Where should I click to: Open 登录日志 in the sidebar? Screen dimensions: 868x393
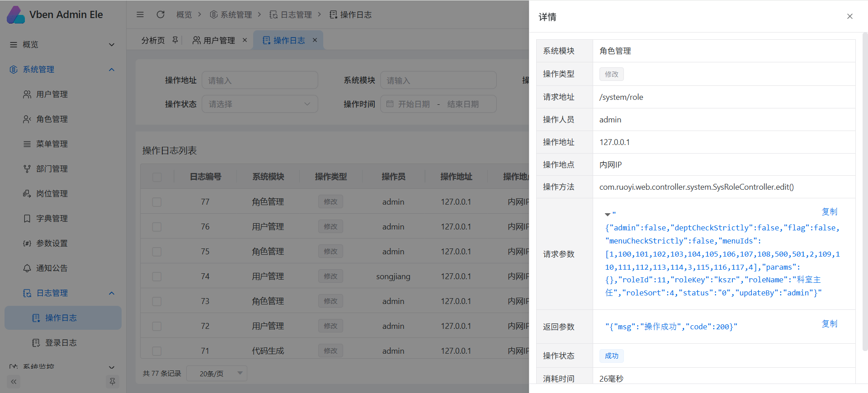click(x=61, y=343)
